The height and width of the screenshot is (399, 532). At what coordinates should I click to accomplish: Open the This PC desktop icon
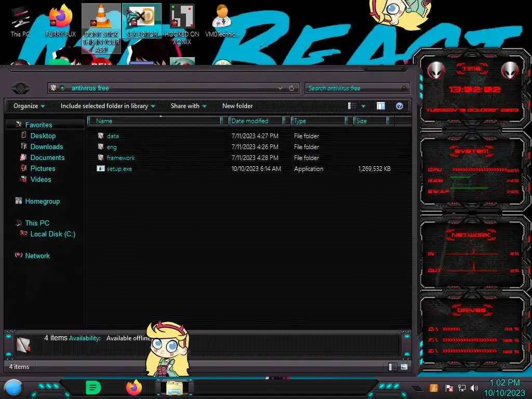20,22
